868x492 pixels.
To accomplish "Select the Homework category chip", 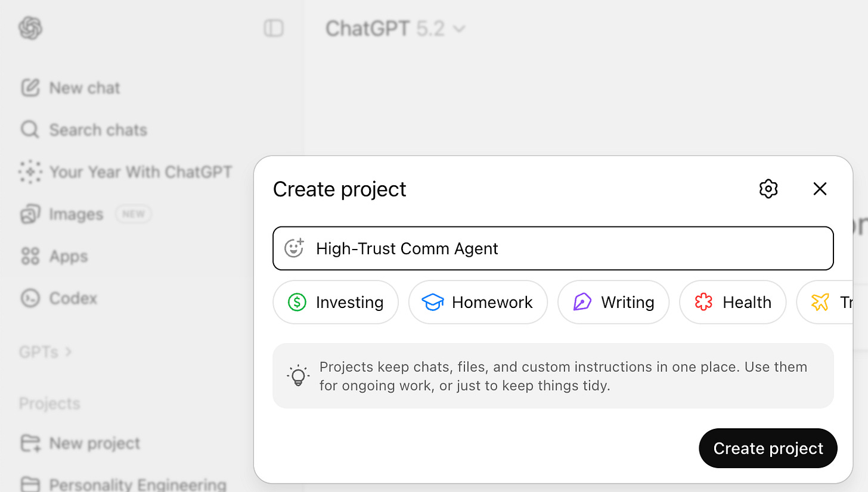I will click(478, 302).
